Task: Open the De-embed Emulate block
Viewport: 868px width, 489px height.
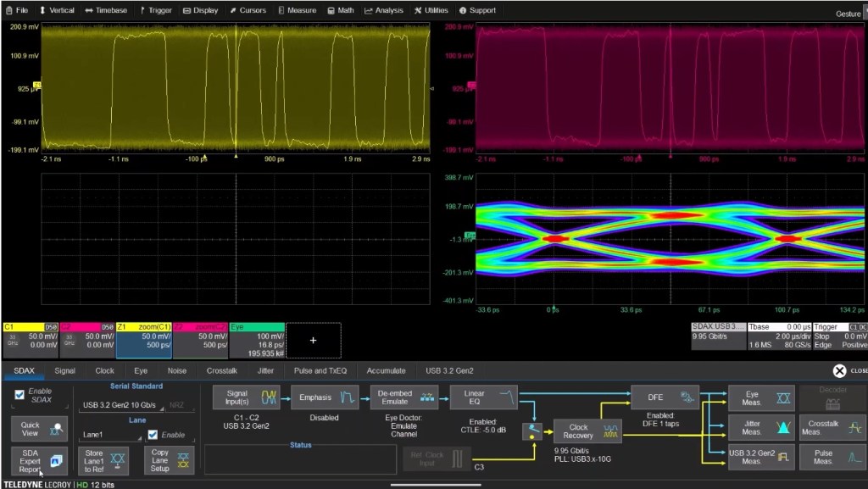Action: 403,397
